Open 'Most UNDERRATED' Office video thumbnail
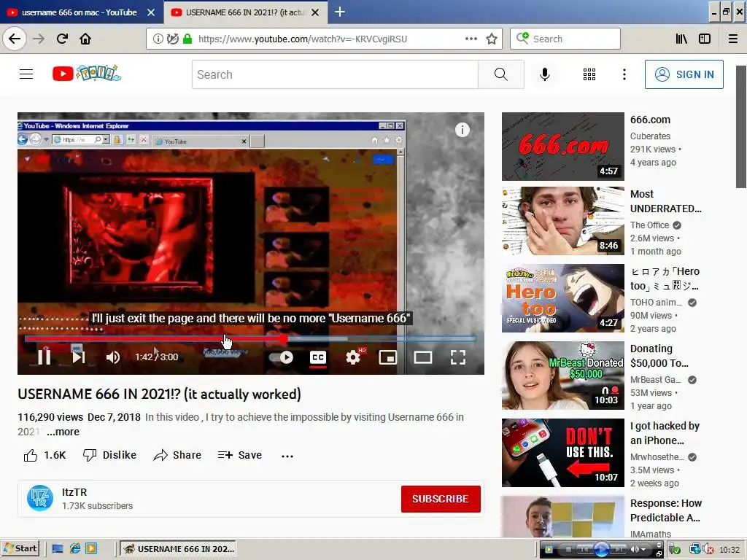 click(x=562, y=221)
